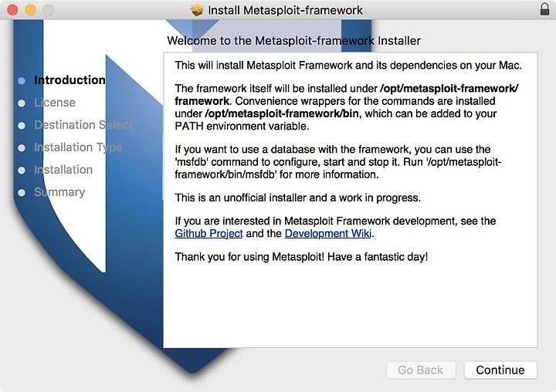
Task: Minimize the installer with yellow button
Action: click(x=30, y=9)
